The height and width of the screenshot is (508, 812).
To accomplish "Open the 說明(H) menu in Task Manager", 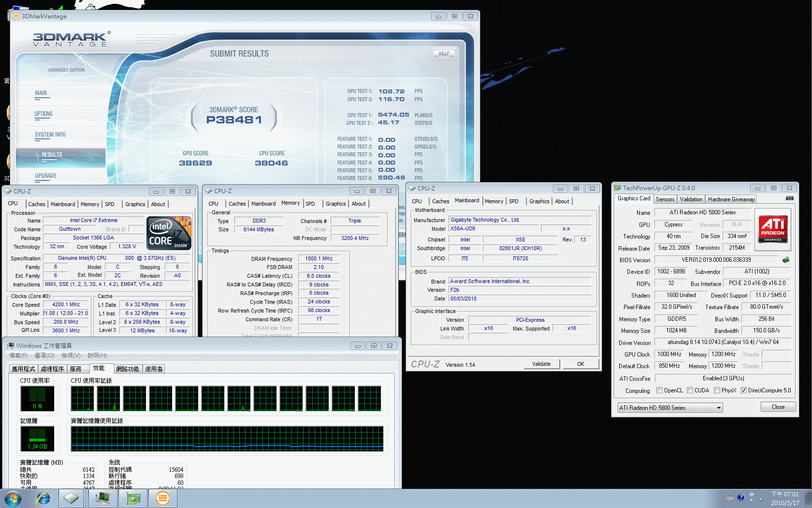I will click(98, 356).
